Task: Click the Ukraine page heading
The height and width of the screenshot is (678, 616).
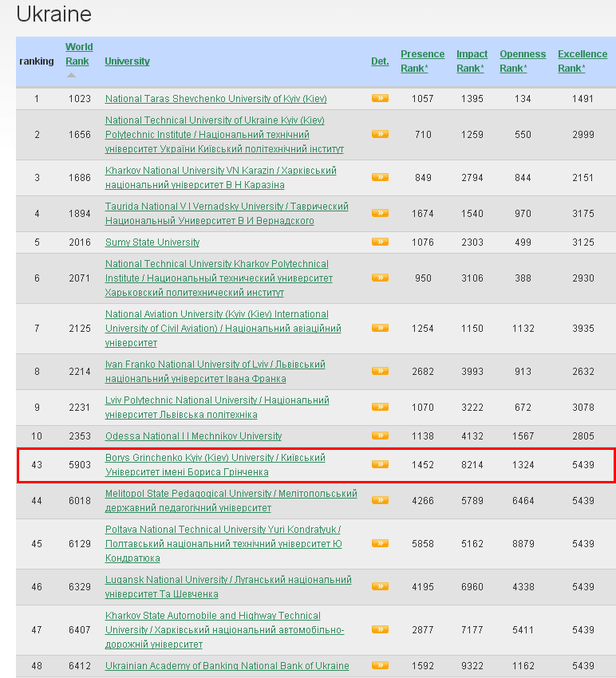Action: 53,14
